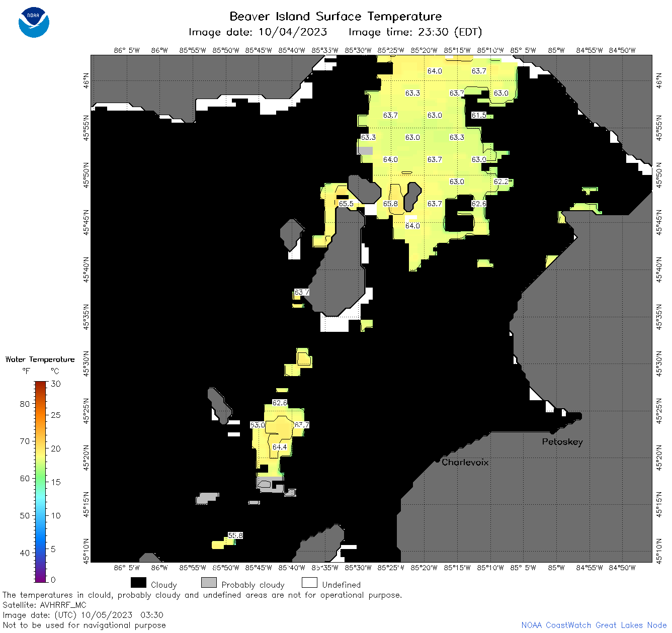This screenshot has width=672, height=633.
Task: Click the 80 Fahrenheit scale tick label
Action: 25,404
